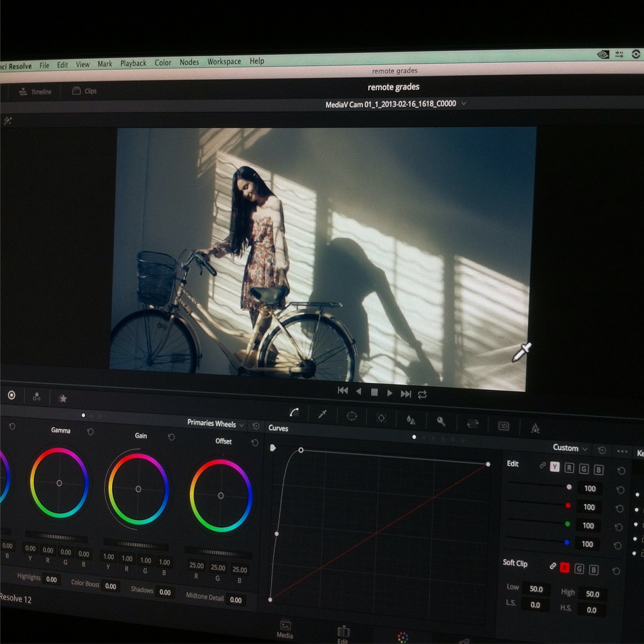The image size is (644, 644).
Task: Toggle loop playback
Action: pos(422,395)
